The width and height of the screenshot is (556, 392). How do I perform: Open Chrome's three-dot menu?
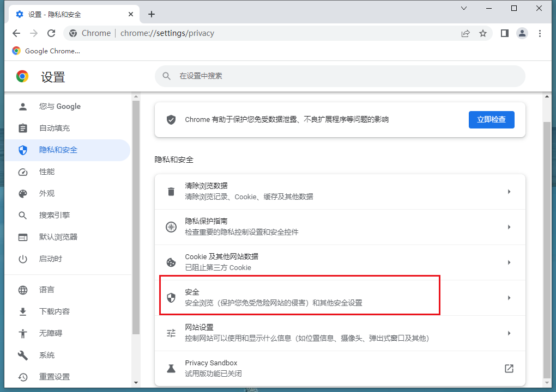coord(540,33)
